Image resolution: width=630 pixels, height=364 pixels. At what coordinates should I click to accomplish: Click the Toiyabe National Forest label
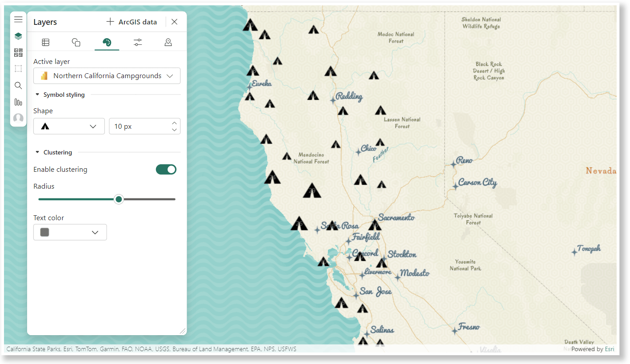tap(473, 219)
